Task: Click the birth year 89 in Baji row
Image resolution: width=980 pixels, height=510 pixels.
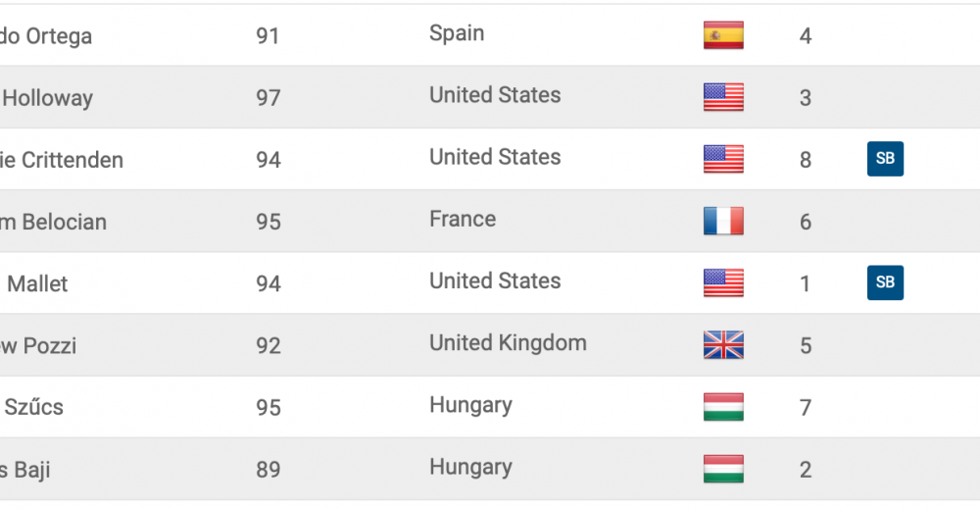Action: coord(269,470)
